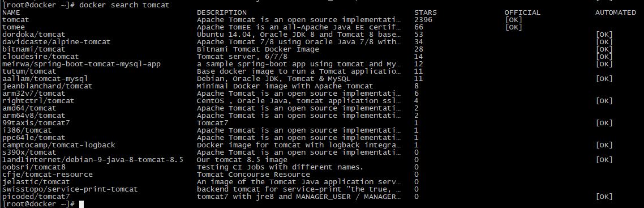
Task: Click the official [OK] mark for tomee
Action: click(513, 27)
